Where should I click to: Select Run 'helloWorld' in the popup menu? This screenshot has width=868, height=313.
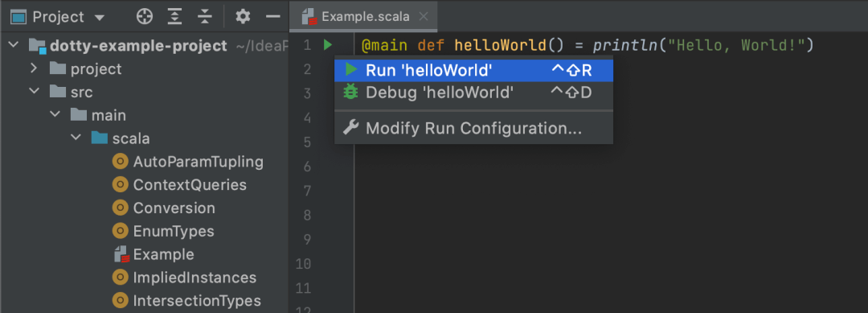tap(473, 70)
